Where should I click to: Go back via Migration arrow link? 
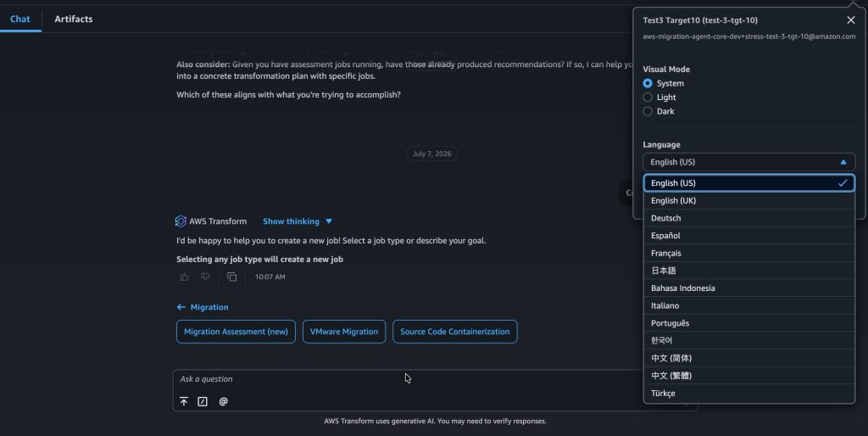[202, 307]
